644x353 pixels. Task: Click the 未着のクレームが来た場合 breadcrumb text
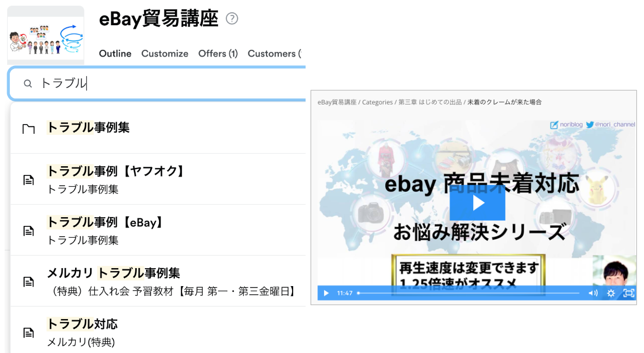click(504, 102)
